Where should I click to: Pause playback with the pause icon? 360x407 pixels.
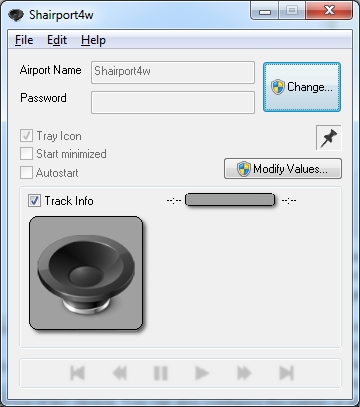click(x=161, y=373)
